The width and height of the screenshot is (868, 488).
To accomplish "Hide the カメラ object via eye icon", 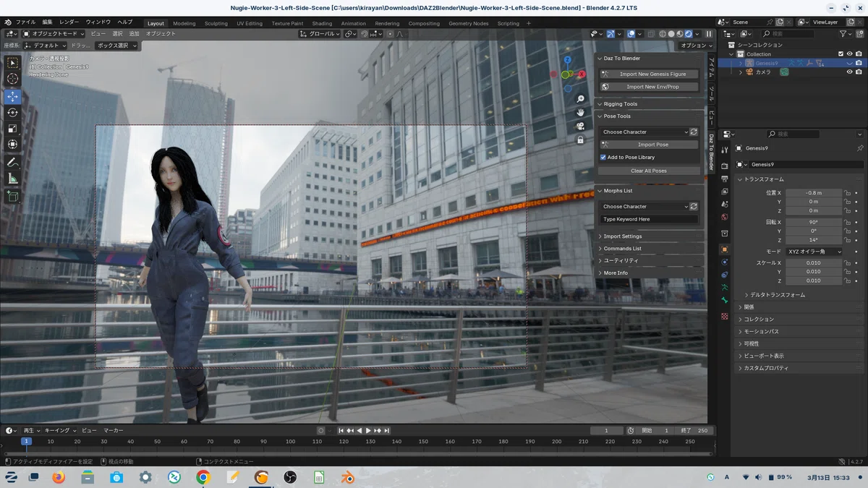I will point(849,72).
